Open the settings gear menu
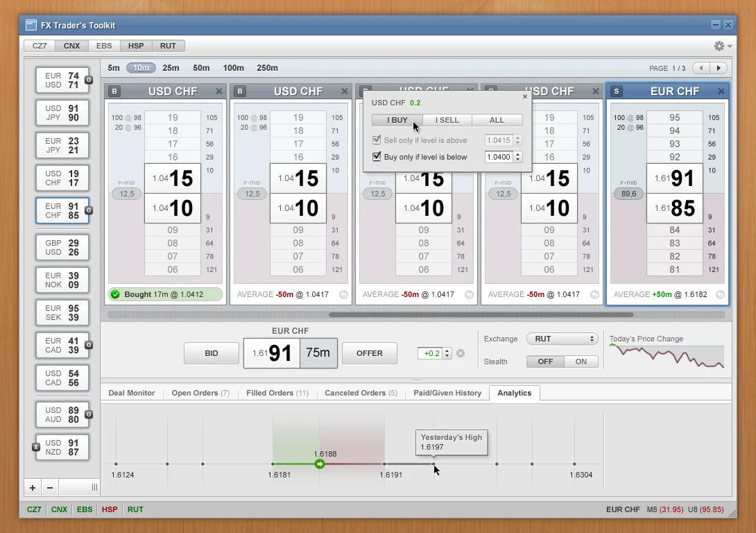This screenshot has height=533, width=756. pyautogui.click(x=719, y=46)
